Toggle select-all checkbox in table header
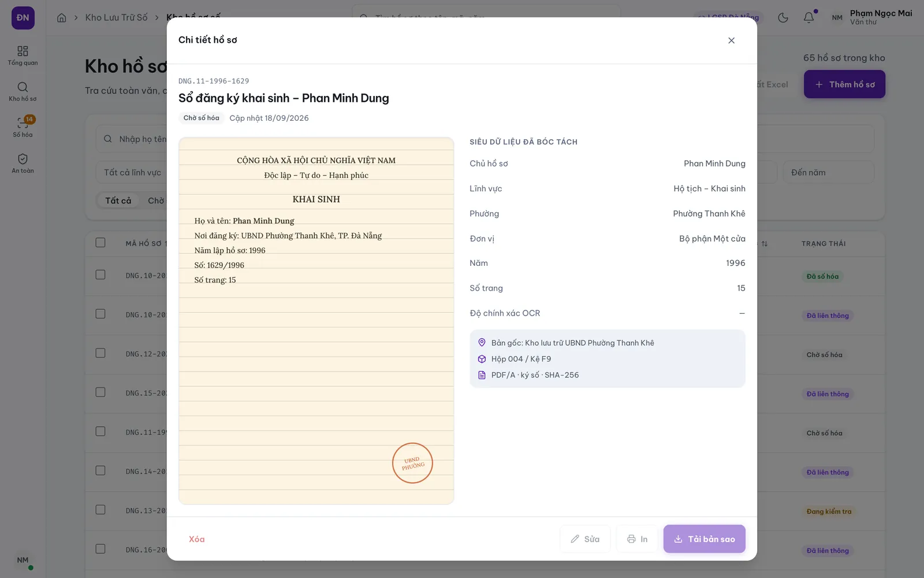The image size is (924, 578). pyautogui.click(x=100, y=243)
